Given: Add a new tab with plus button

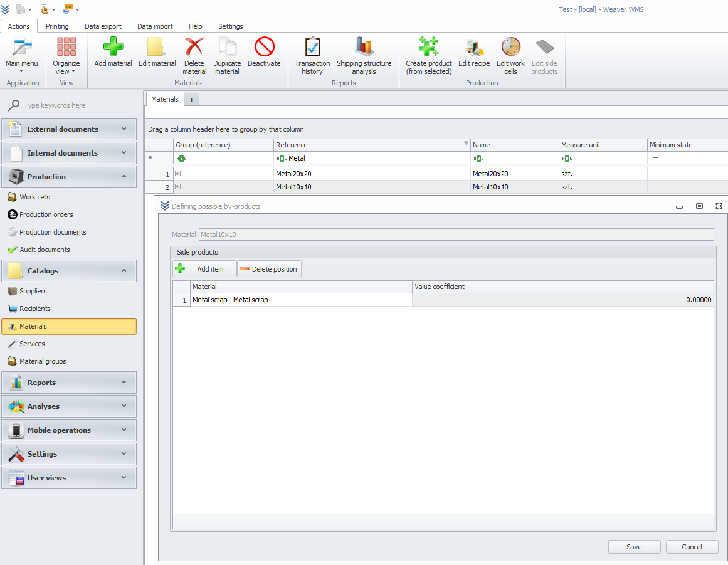Looking at the screenshot, I should pyautogui.click(x=191, y=99).
